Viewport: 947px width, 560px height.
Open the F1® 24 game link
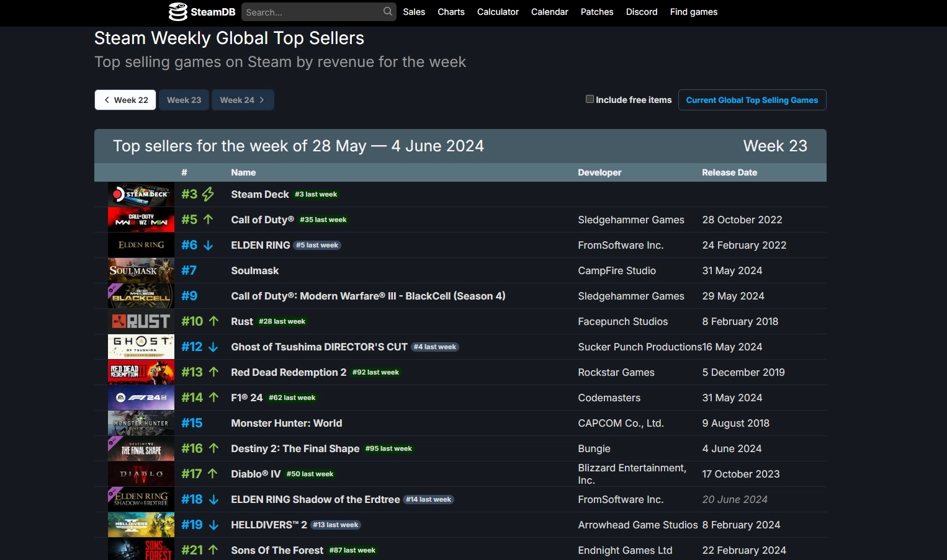[247, 398]
